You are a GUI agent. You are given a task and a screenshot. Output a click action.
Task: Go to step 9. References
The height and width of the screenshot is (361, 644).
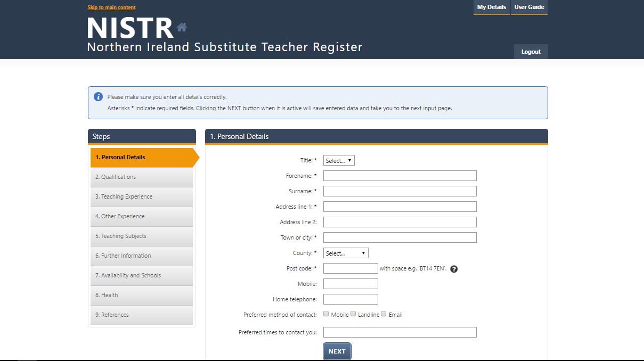point(142,315)
